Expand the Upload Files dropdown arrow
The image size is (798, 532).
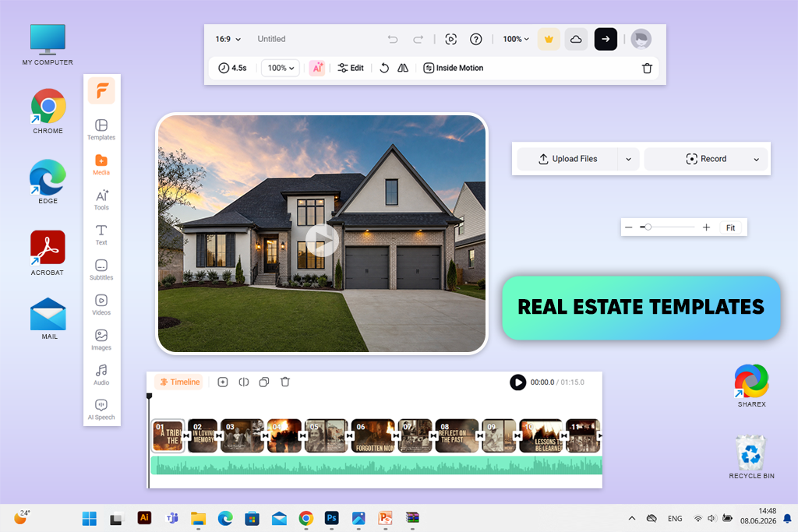click(629, 159)
